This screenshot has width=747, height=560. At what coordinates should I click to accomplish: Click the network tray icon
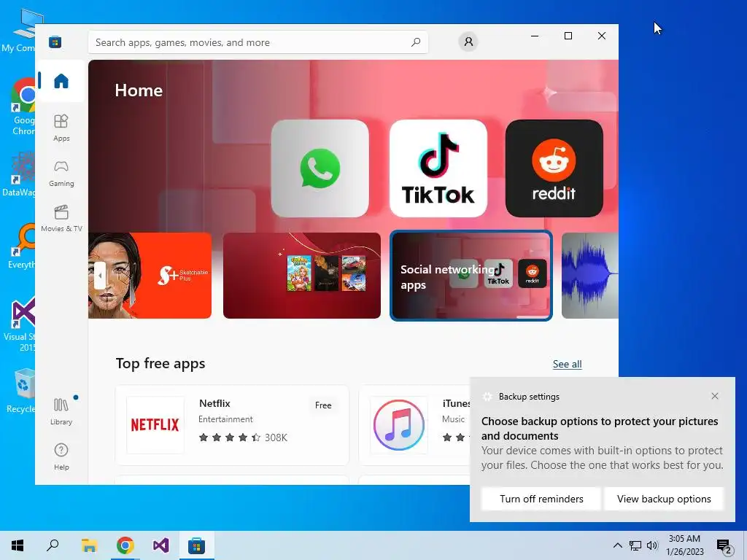point(635,545)
